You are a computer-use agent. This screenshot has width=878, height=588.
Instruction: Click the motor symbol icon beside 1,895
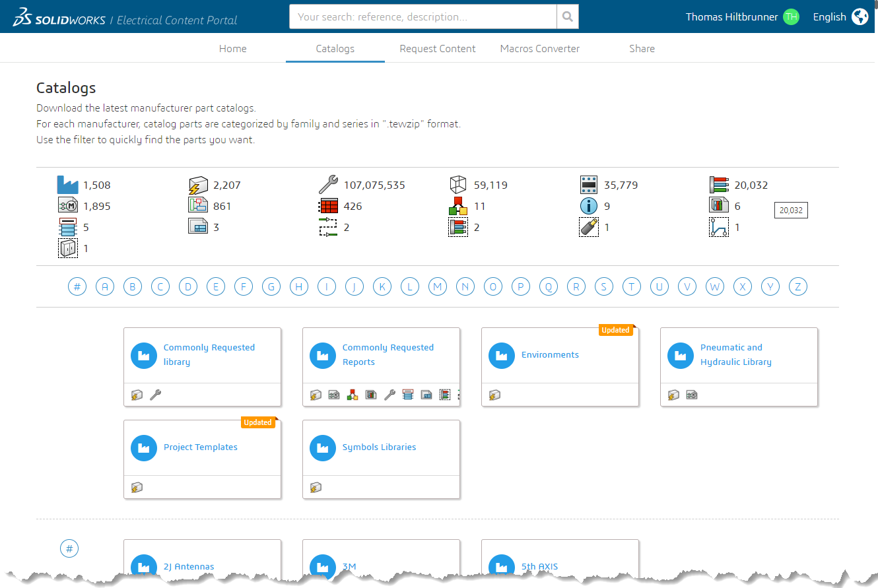coord(67,207)
